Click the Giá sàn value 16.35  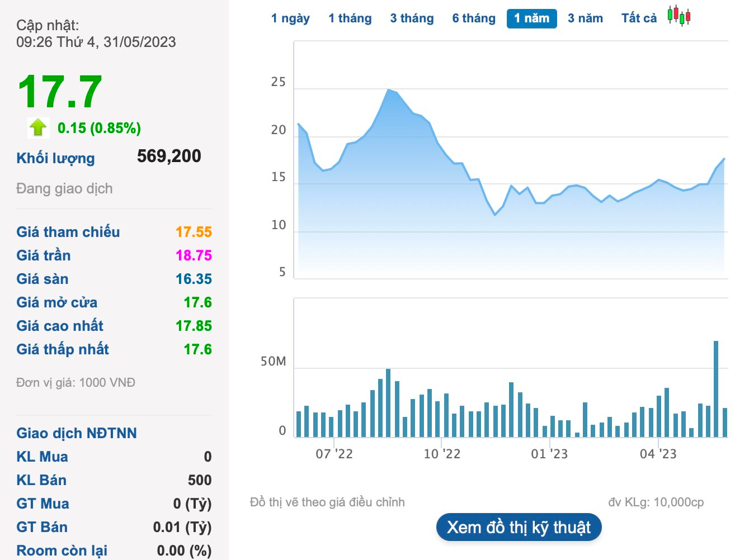coord(194,279)
